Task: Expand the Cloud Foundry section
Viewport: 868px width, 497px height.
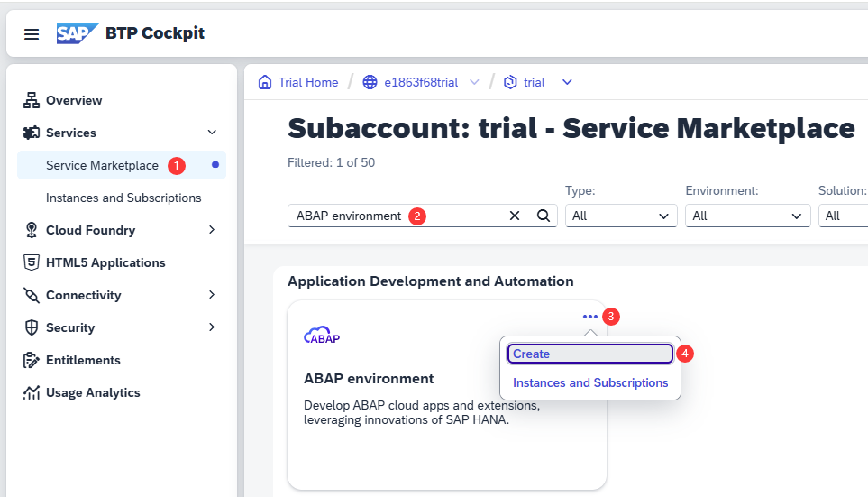Action: point(212,230)
